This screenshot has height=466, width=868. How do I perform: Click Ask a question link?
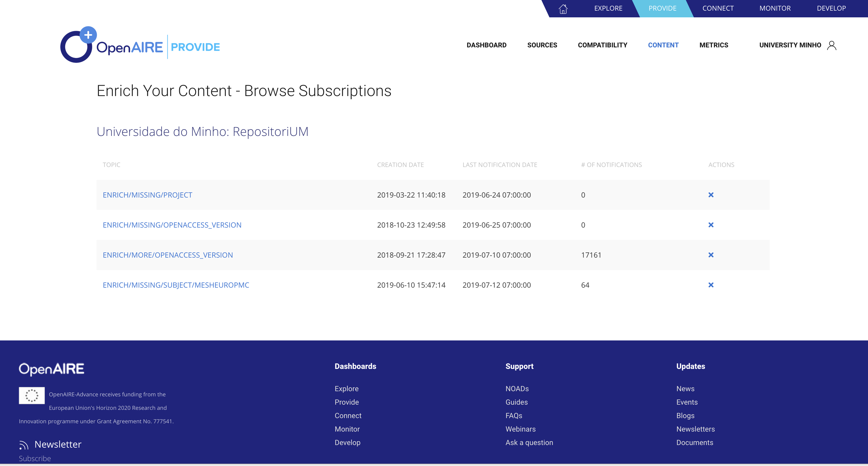(529, 442)
